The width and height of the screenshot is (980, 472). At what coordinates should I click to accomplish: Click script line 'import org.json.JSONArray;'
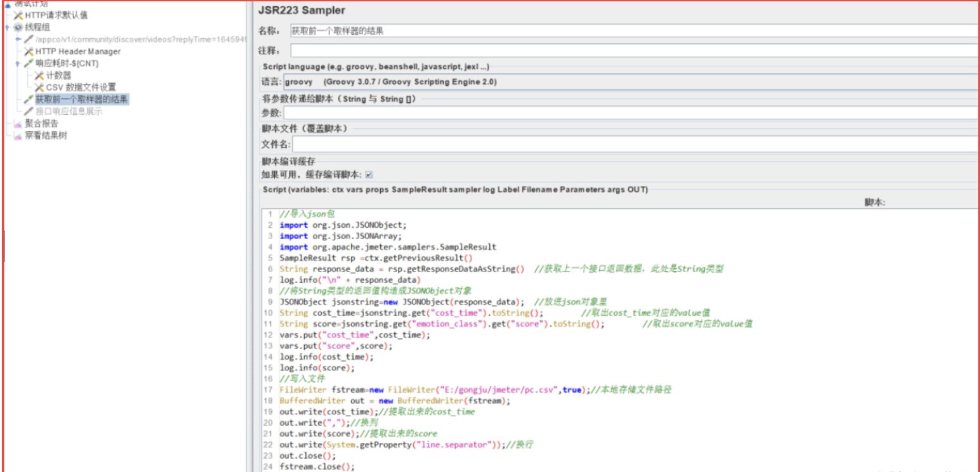[340, 236]
